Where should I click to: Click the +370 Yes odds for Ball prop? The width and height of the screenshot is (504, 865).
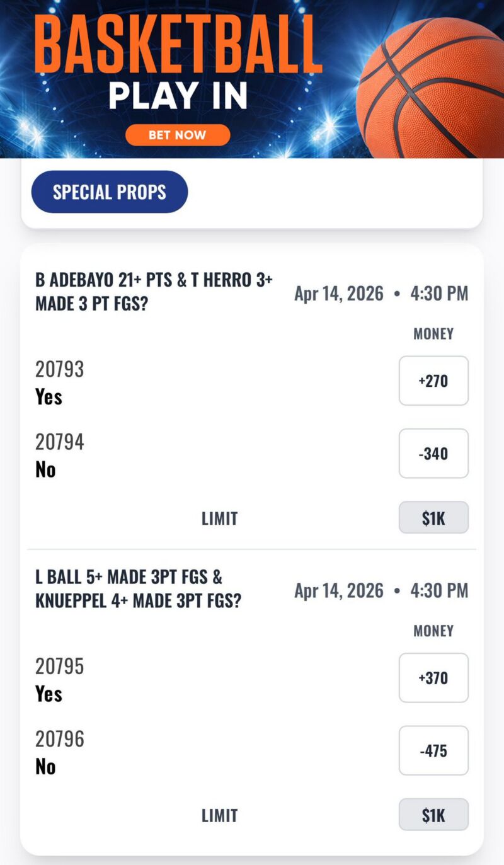click(x=433, y=678)
